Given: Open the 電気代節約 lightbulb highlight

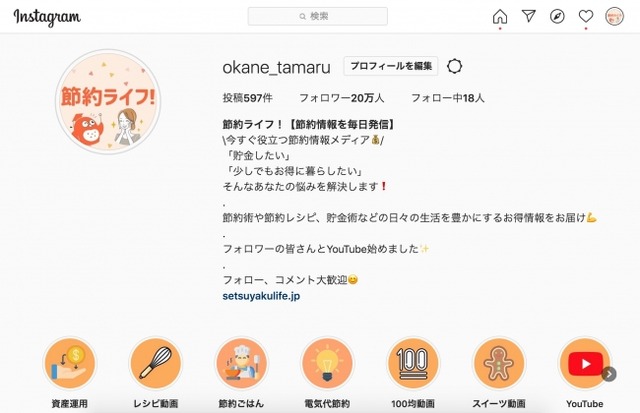Looking at the screenshot, I should pyautogui.click(x=327, y=363).
